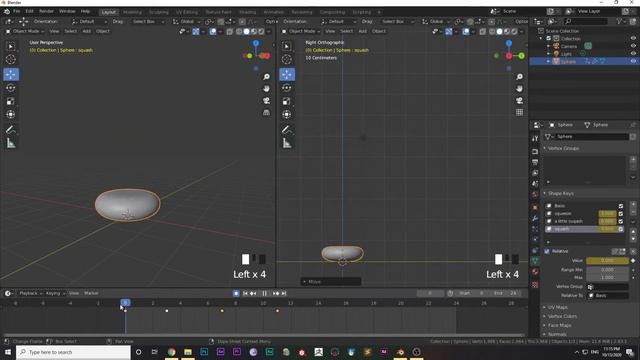Click zoom magnifier in right viewport
This screenshot has height=360, width=640.
pyautogui.click(x=520, y=77)
